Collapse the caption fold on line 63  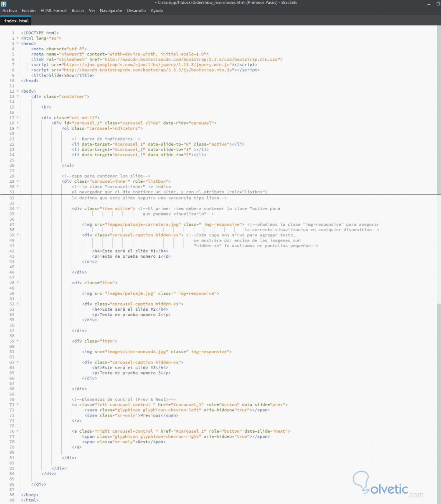pos(18,362)
